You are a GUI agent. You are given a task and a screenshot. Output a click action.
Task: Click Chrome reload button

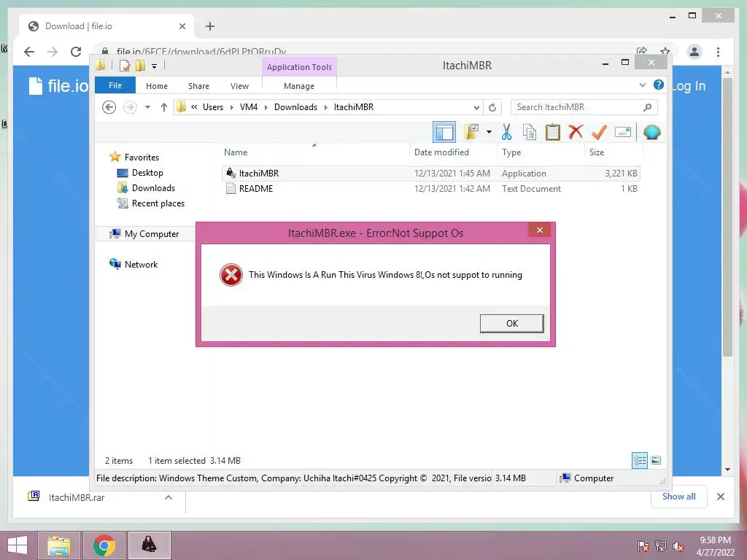pos(76,52)
